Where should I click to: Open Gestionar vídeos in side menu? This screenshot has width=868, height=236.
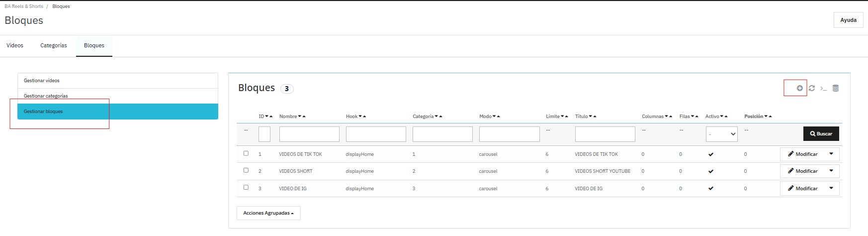coord(42,81)
